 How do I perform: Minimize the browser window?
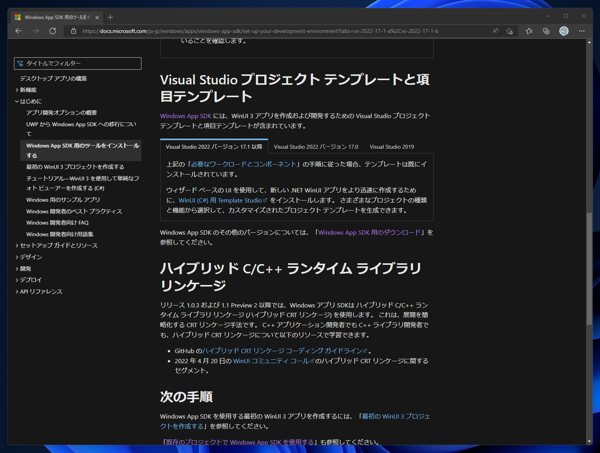548,16
